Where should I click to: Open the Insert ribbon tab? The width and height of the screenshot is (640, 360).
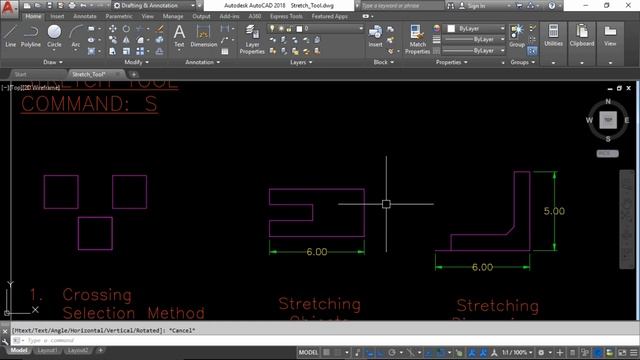(x=57, y=16)
